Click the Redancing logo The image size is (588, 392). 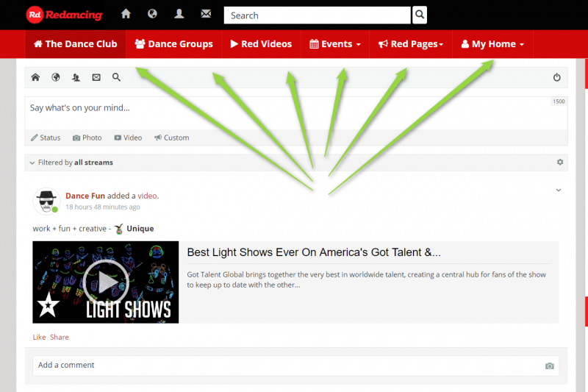pos(64,15)
